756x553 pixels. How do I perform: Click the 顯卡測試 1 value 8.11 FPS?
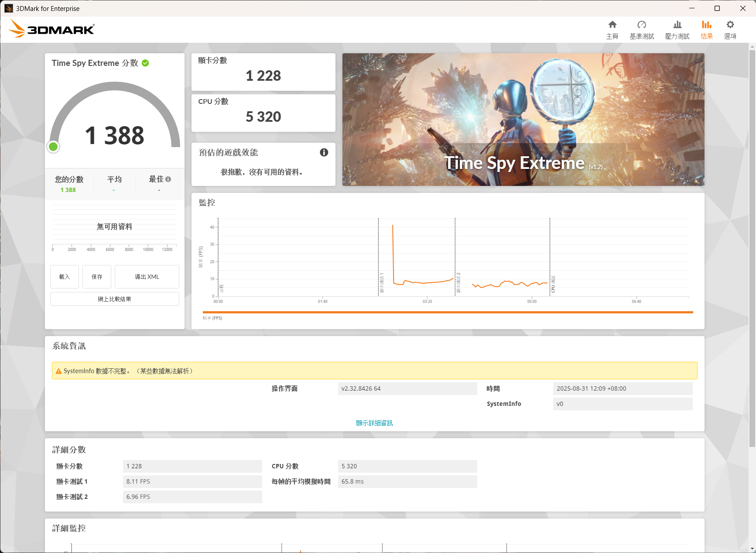click(192, 481)
